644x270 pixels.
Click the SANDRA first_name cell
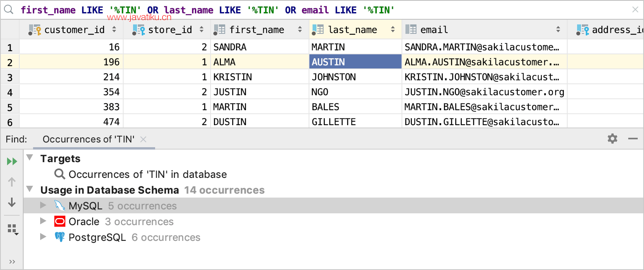click(260, 47)
